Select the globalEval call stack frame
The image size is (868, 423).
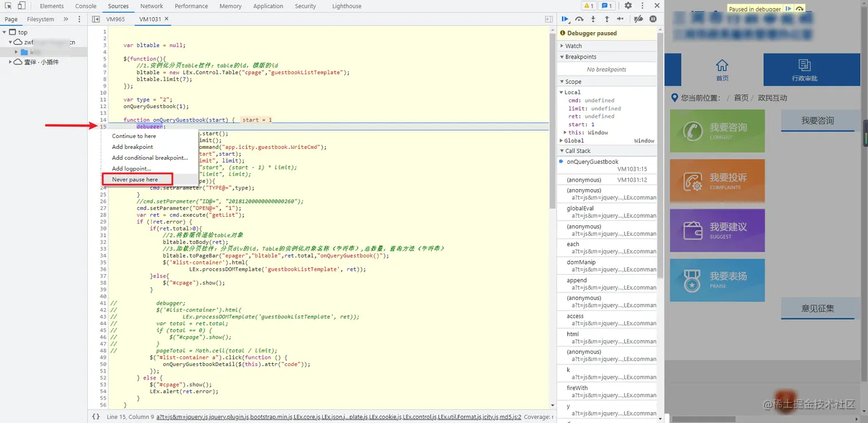pos(607,212)
